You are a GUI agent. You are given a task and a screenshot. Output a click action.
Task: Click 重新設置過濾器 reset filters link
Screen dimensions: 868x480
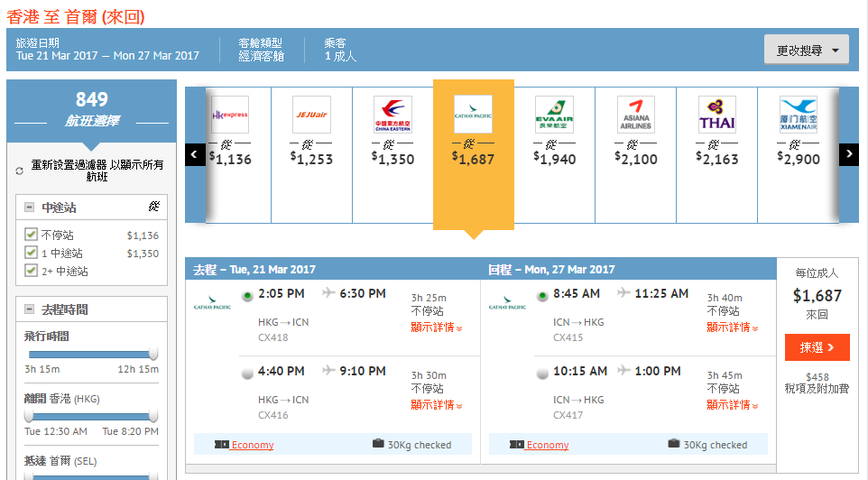point(97,171)
